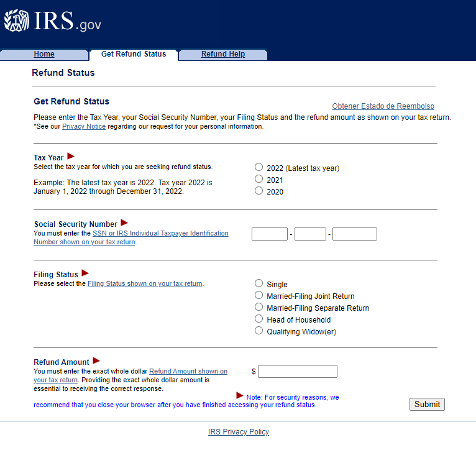Click the IRS.gov logo

(x=53, y=21)
